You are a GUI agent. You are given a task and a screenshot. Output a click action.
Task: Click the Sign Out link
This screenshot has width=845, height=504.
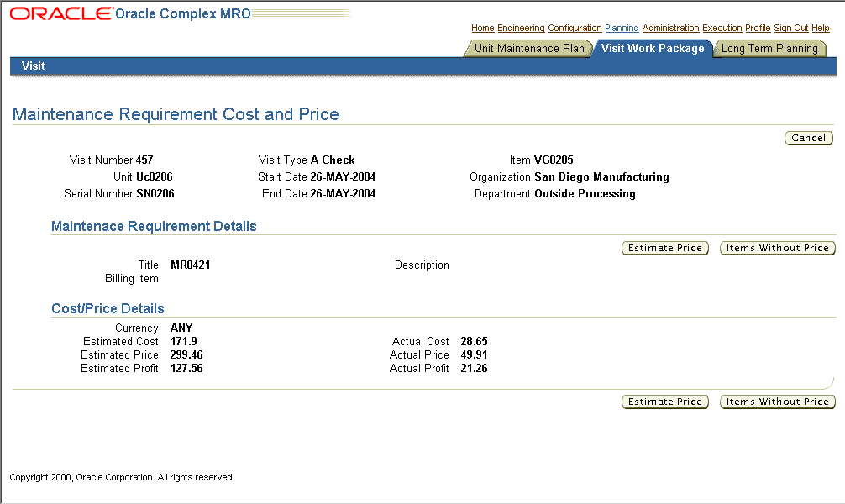coord(790,29)
